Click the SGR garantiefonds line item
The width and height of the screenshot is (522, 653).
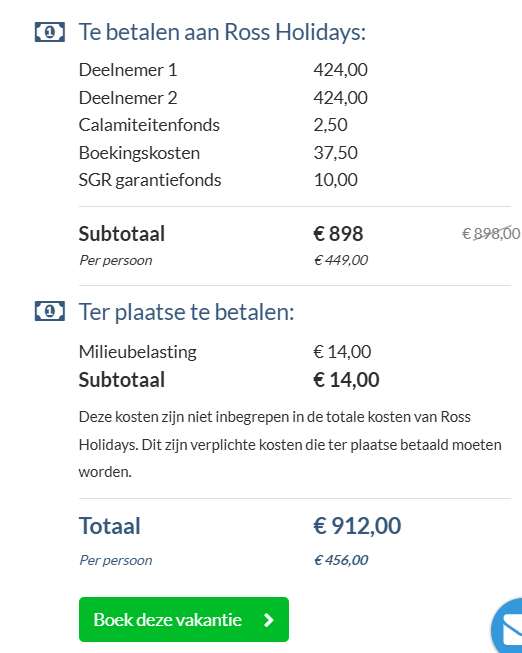pyautogui.click(x=218, y=180)
